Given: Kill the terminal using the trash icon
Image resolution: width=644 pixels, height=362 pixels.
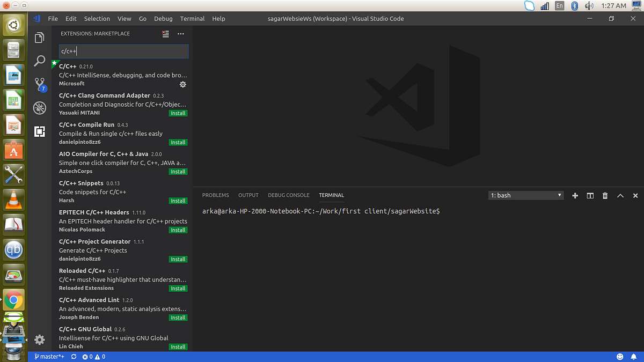Looking at the screenshot, I should click(605, 195).
